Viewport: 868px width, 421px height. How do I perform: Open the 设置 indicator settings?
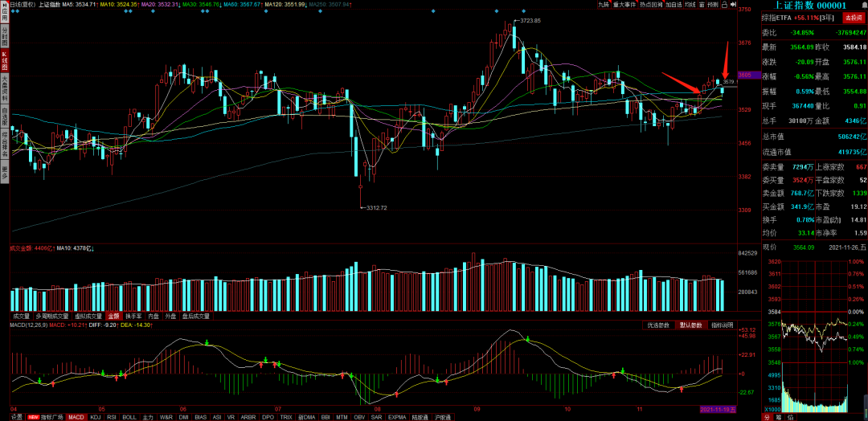(17, 416)
